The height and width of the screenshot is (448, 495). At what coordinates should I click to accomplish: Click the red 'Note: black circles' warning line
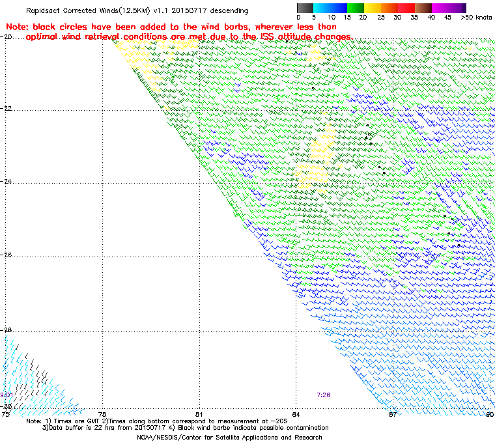coord(171,27)
